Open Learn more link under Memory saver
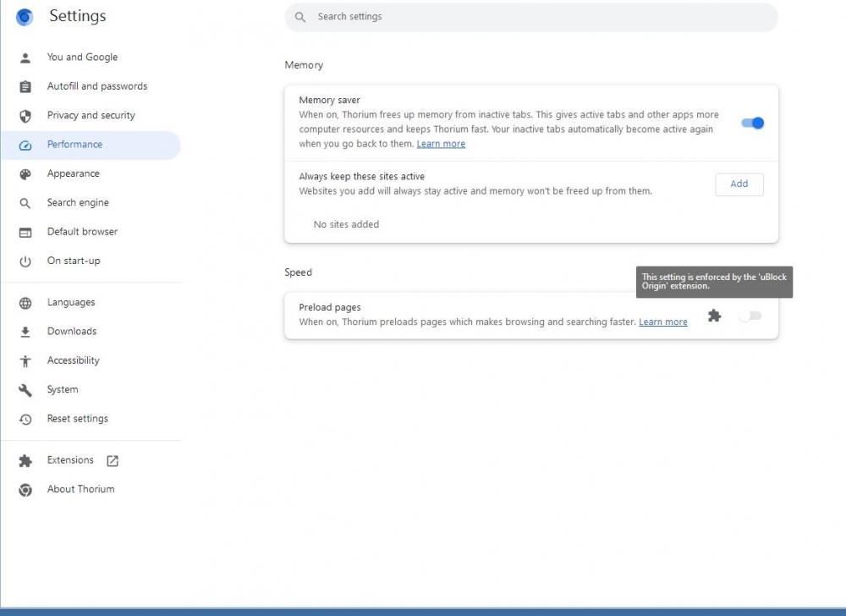This screenshot has height=616, width=846. (x=441, y=144)
